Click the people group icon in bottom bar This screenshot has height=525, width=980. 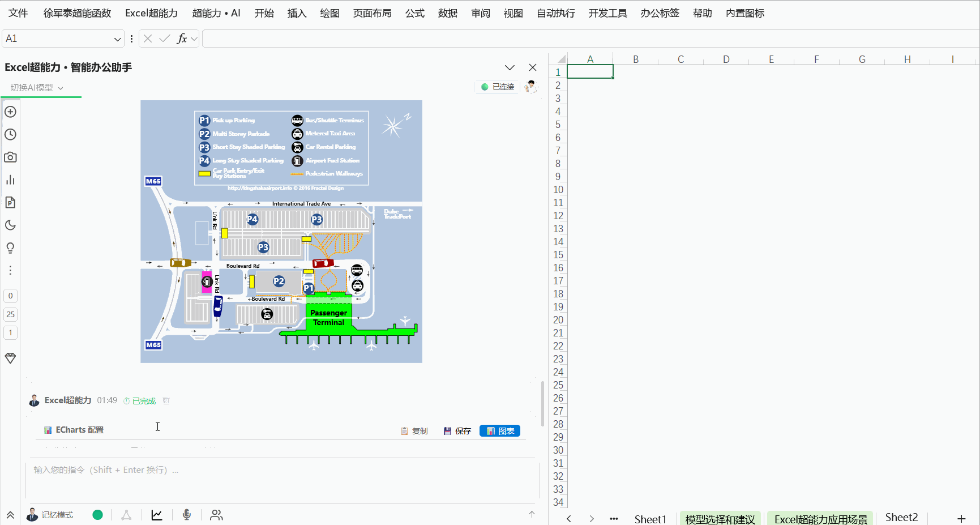(x=216, y=515)
